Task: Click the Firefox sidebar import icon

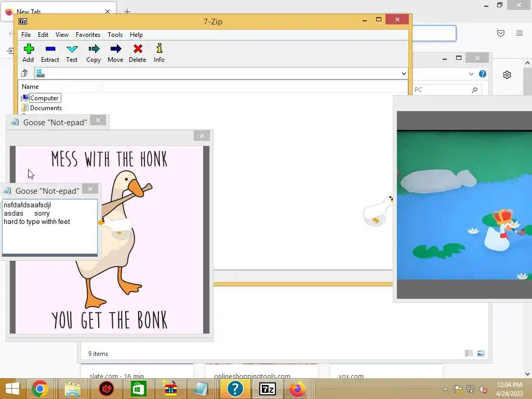Action: [10, 51]
